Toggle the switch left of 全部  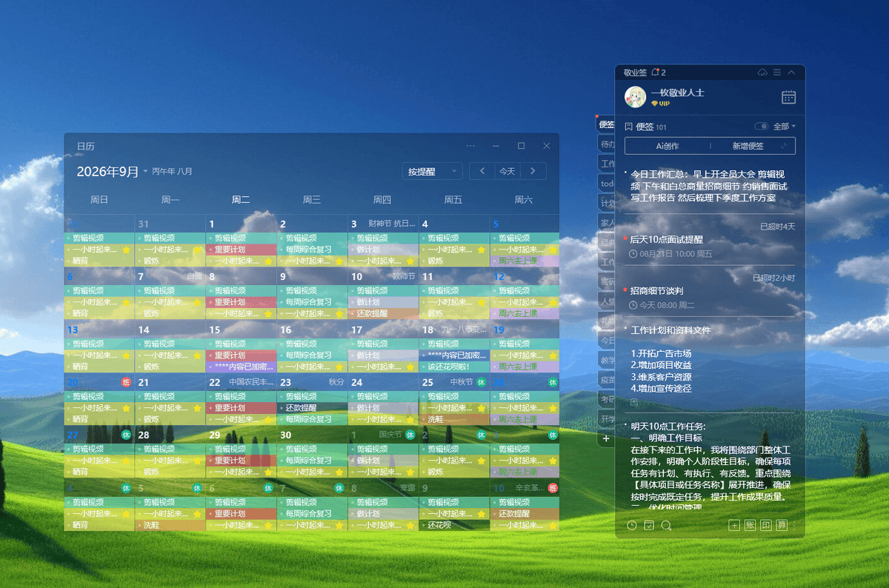point(761,127)
